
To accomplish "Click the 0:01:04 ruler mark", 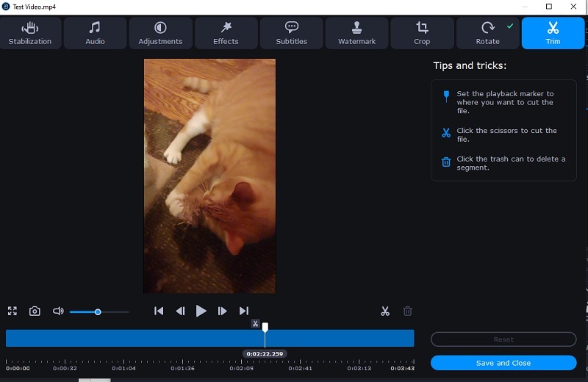I will pos(123,368).
